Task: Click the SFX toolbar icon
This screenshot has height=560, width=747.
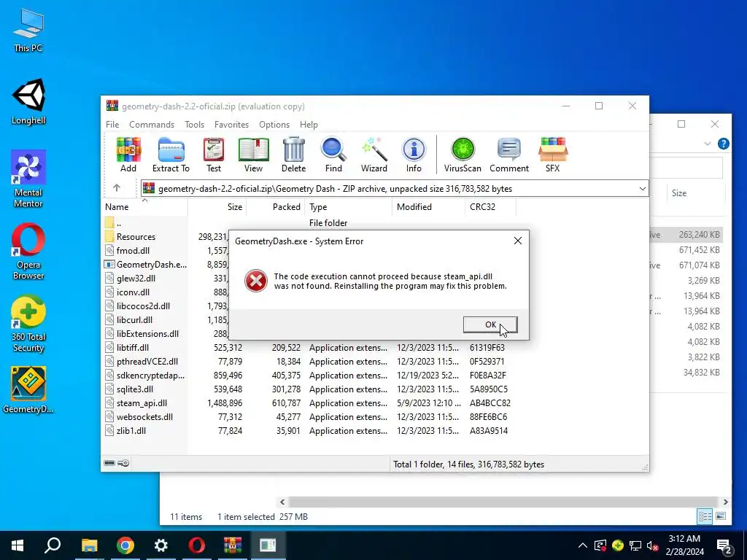Action: point(553,155)
